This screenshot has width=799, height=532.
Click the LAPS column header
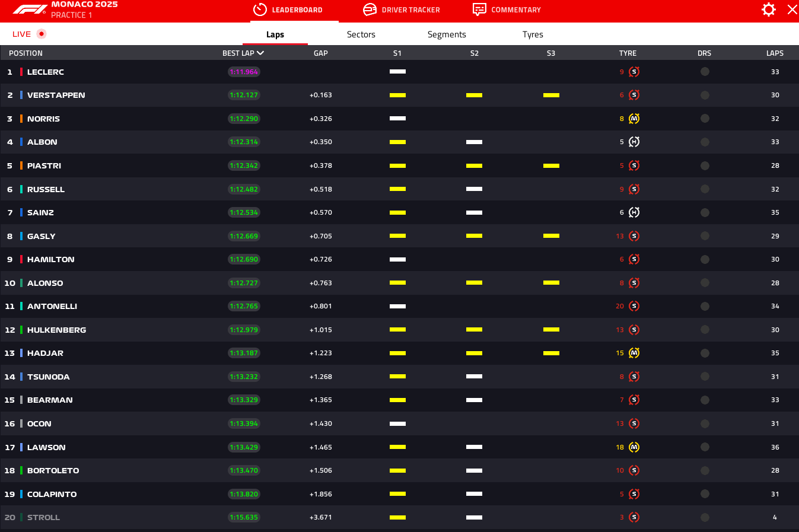(x=775, y=53)
